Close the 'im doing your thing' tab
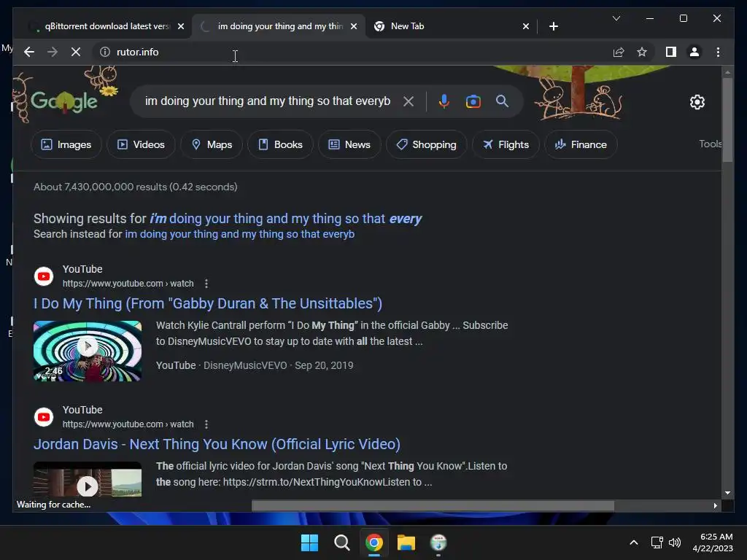The height and width of the screenshot is (560, 747). point(354,27)
